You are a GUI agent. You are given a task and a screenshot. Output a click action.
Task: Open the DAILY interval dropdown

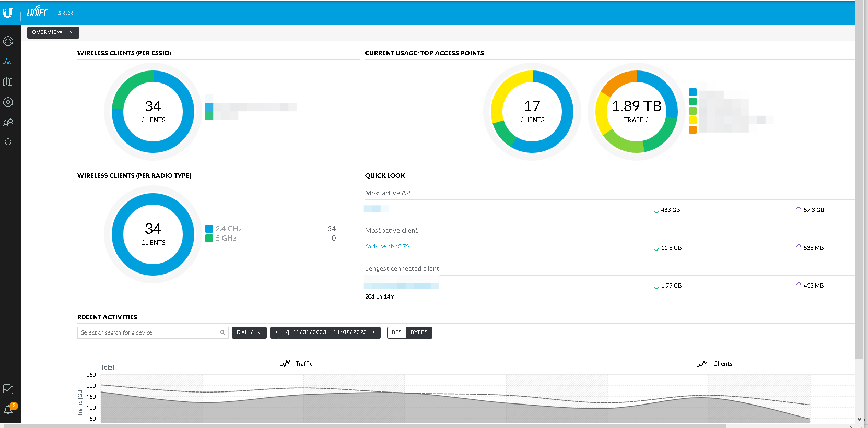point(249,332)
